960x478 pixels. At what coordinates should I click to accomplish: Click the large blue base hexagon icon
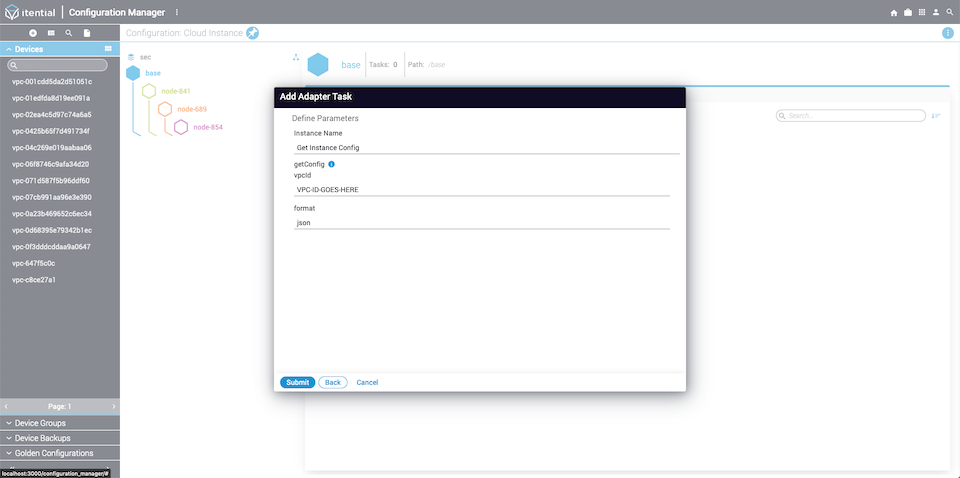click(318, 65)
